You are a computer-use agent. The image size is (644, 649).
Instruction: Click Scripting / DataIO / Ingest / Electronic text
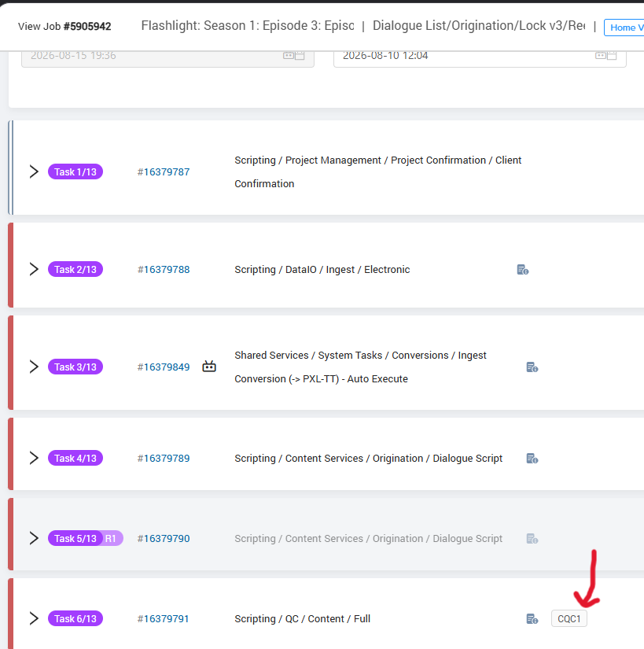point(322,270)
